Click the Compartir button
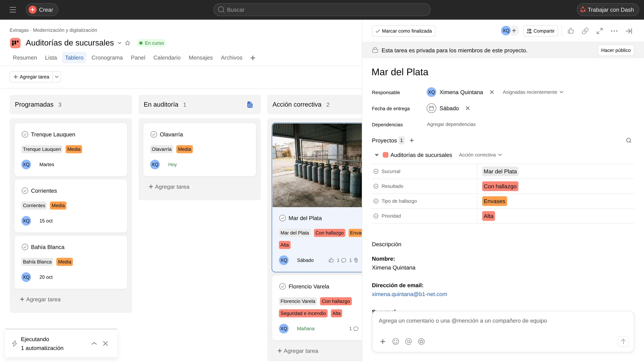 pyautogui.click(x=541, y=31)
